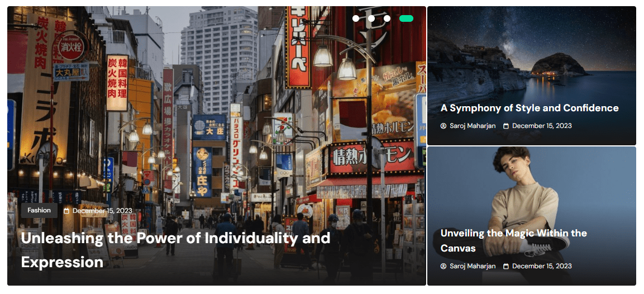644x294 pixels.
Task: Click calendar icon in Symphony of Style card
Action: [x=506, y=126]
